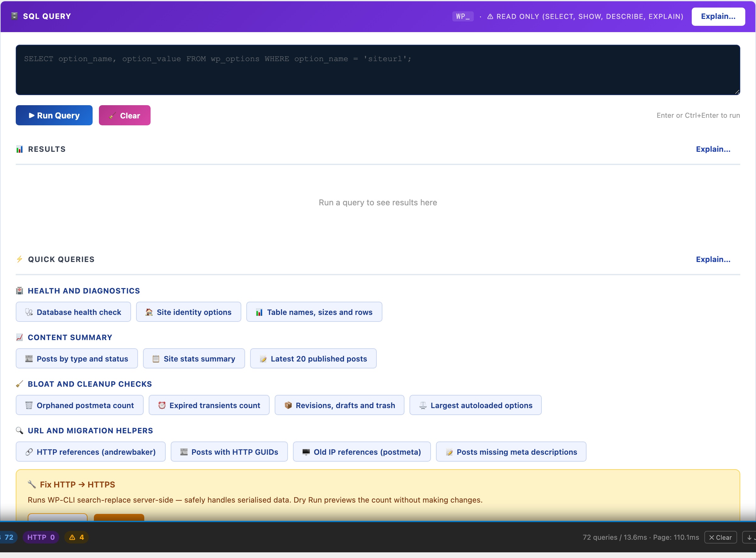Run Posts by type and status query
756x558 pixels.
point(77,358)
